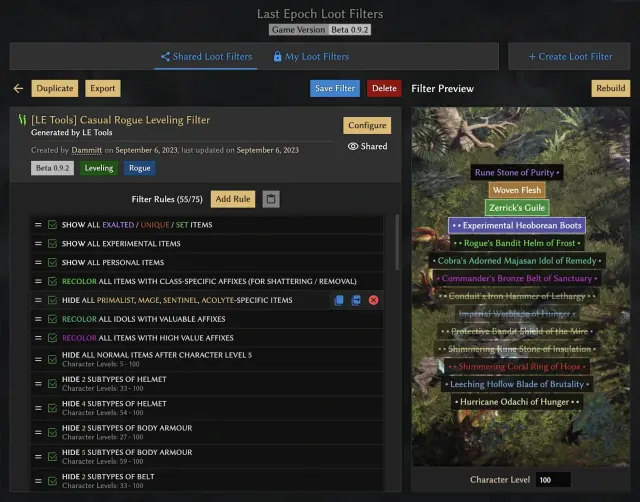Click the Character Level input field
Image resolution: width=640 pixels, height=502 pixels.
tap(553, 480)
